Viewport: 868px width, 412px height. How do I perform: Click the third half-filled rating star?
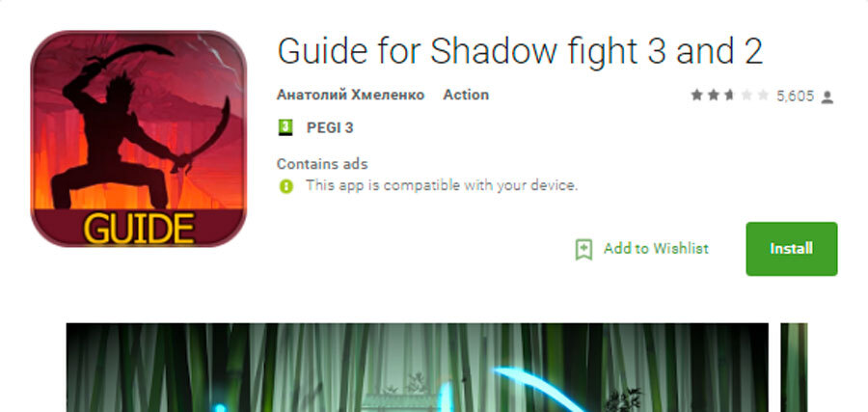(x=729, y=96)
